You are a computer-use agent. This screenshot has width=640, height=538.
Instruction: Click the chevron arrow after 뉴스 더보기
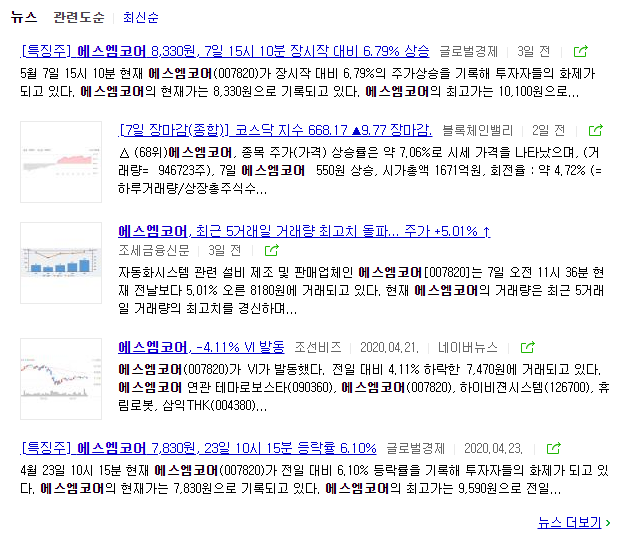[x=608, y=523]
